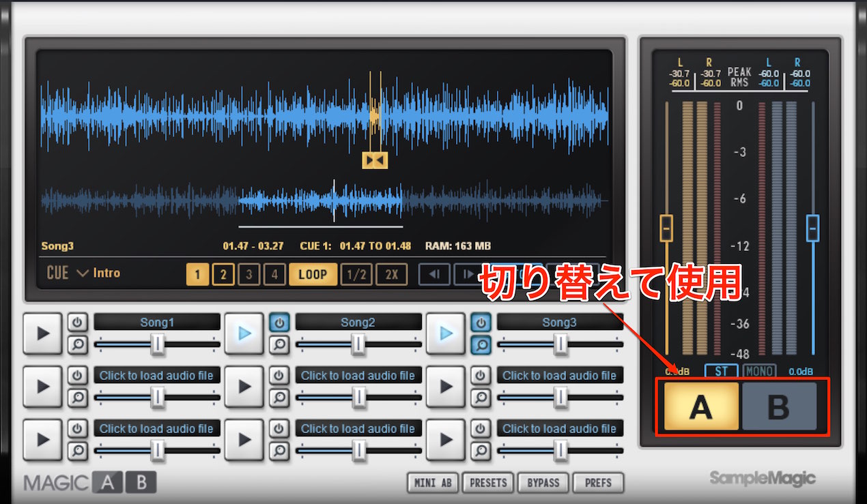Open the magnifier zoom icon for Song1

77,344
